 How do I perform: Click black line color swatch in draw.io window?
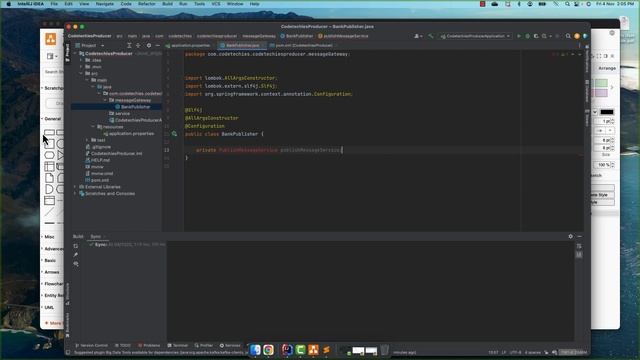(607, 112)
